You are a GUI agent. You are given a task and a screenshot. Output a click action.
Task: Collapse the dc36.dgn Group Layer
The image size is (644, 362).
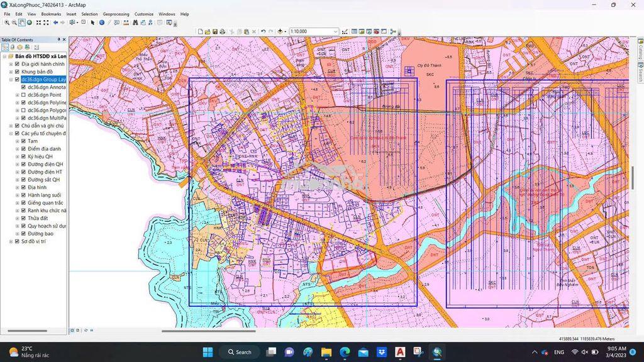click(11, 80)
